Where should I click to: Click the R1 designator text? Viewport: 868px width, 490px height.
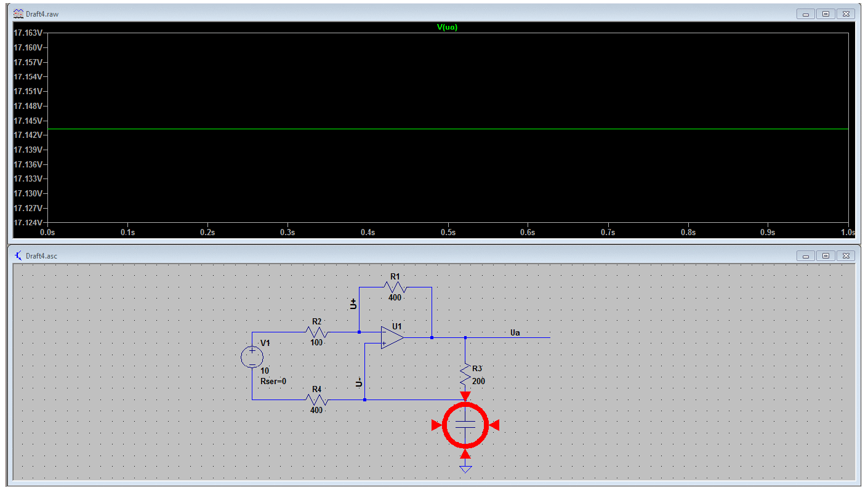[395, 276]
